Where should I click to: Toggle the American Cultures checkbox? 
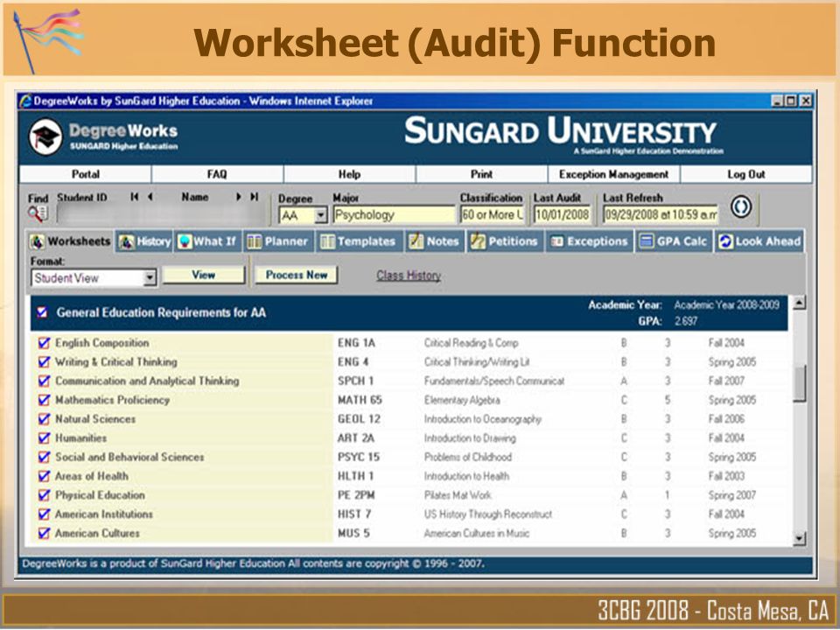click(44, 533)
